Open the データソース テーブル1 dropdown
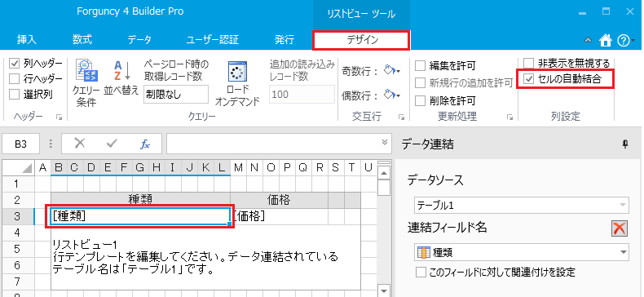 tap(521, 205)
